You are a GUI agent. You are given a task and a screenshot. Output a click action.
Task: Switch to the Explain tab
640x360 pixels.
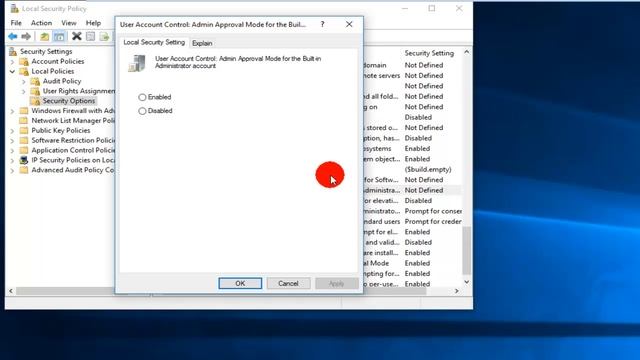point(202,43)
